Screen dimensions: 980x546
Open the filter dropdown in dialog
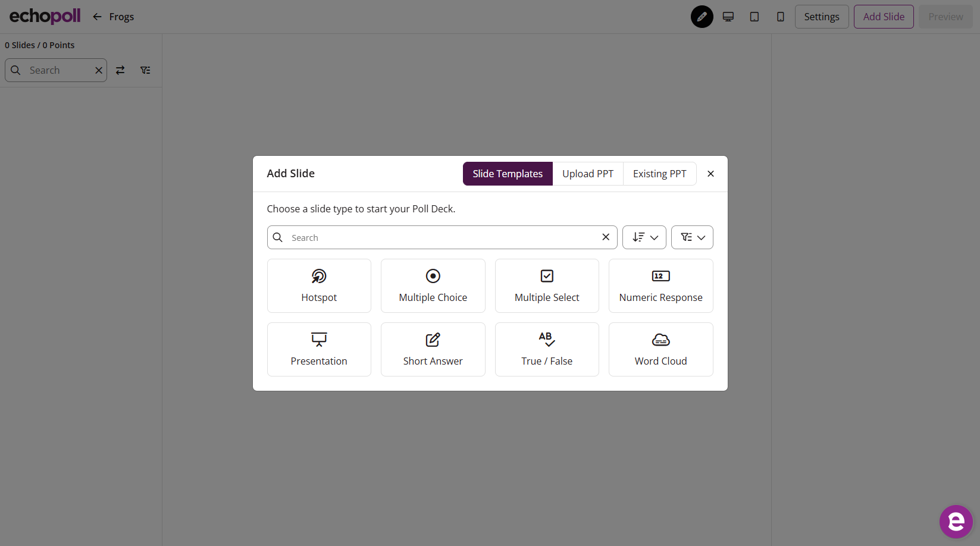coord(692,237)
